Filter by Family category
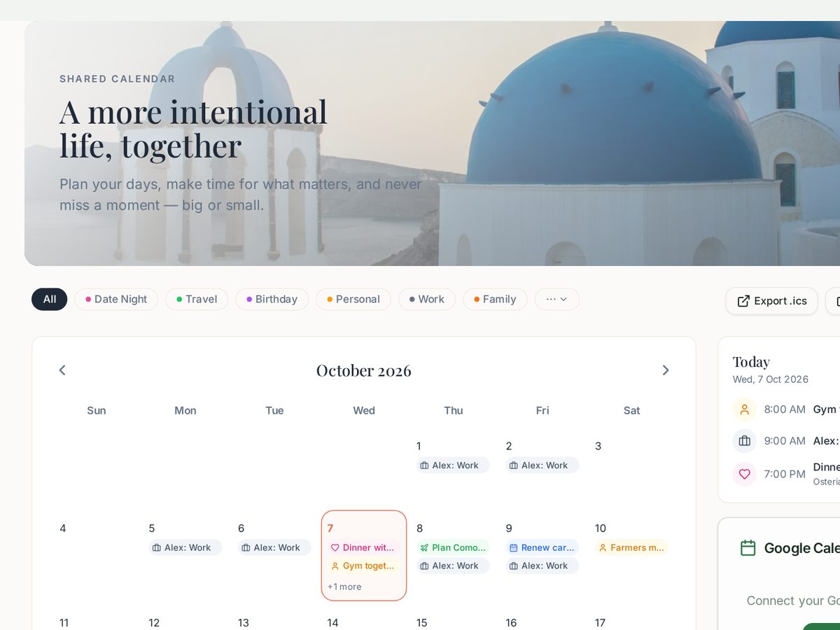The image size is (840, 630). [495, 299]
